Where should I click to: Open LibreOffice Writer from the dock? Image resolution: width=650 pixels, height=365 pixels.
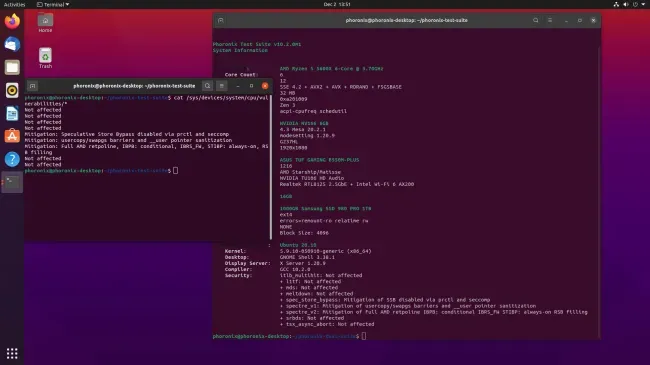[12, 113]
